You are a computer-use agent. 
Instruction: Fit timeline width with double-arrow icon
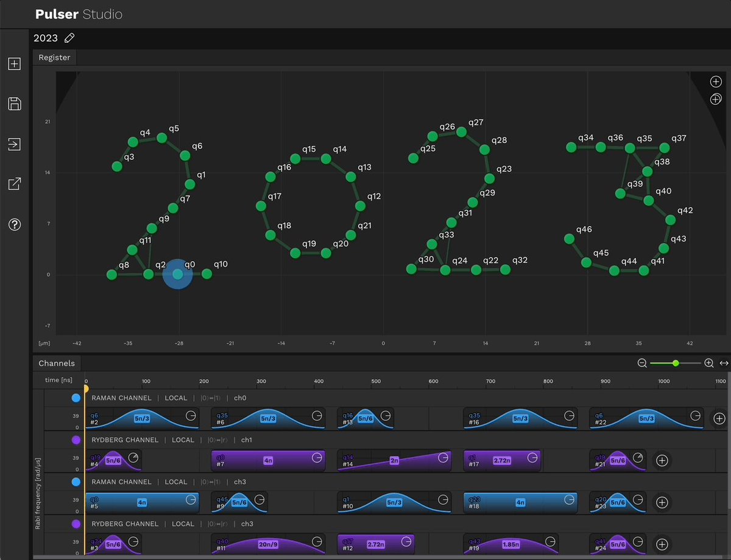(x=724, y=363)
